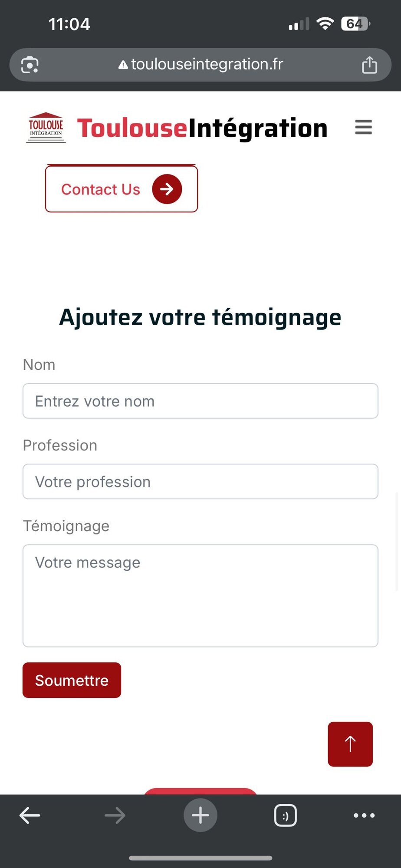Tap the share icon in address bar

[369, 65]
